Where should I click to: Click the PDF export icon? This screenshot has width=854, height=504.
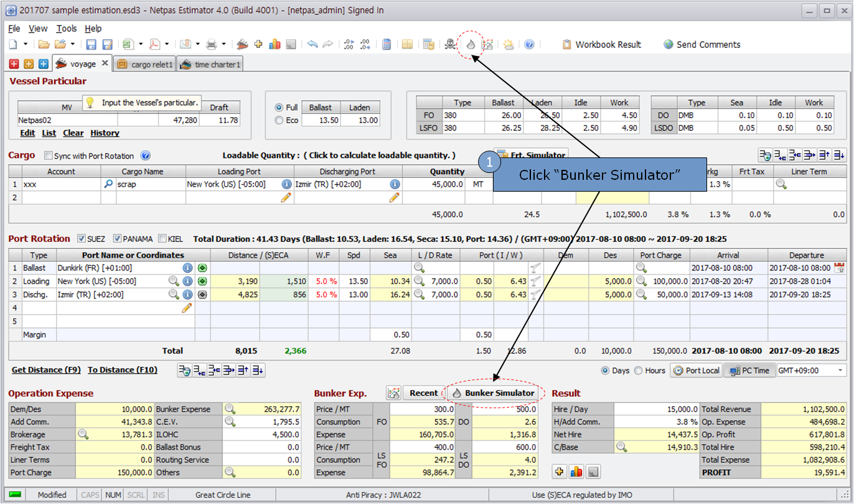154,44
